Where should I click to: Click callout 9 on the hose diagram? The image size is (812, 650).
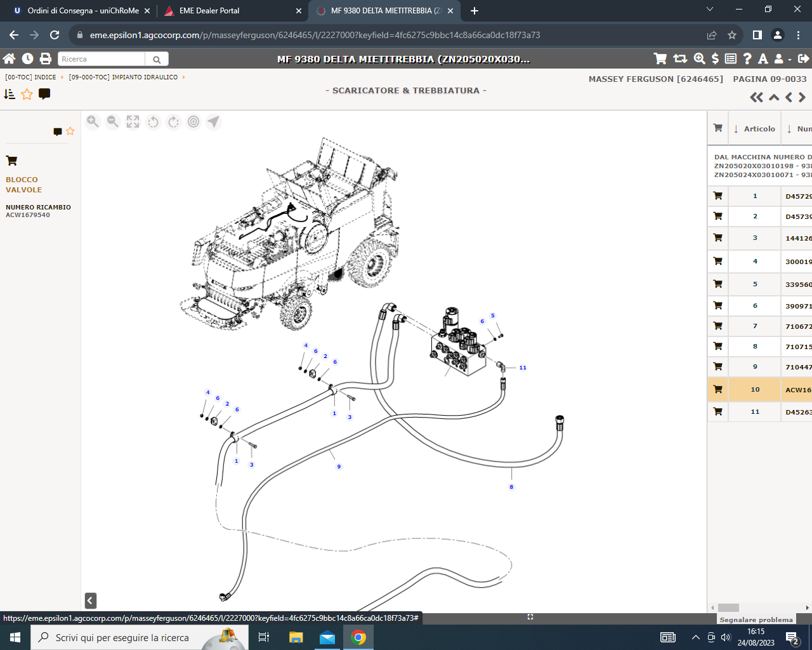(x=339, y=467)
